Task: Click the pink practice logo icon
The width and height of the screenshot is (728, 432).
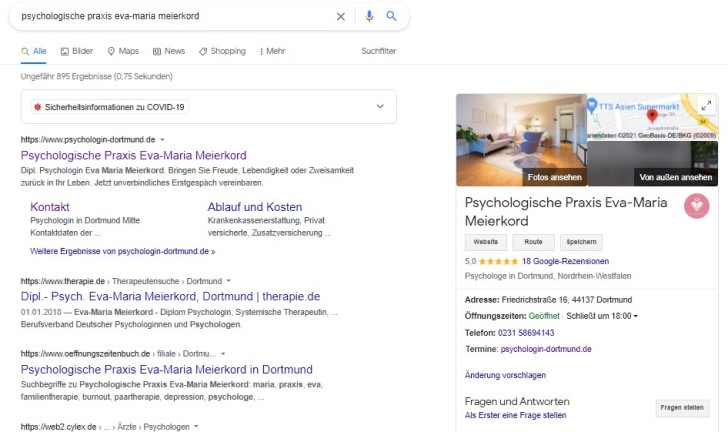Action: [x=696, y=206]
